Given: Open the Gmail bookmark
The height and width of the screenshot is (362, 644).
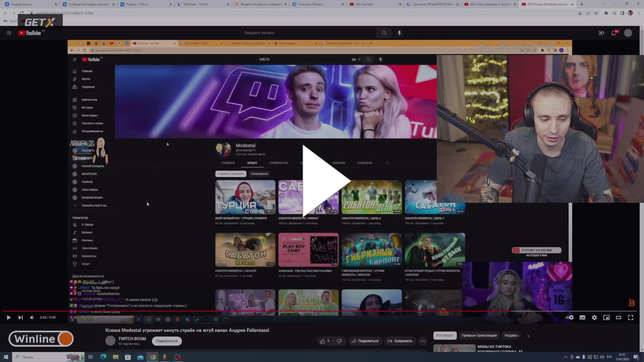Looking at the screenshot, I should tap(10, 21).
